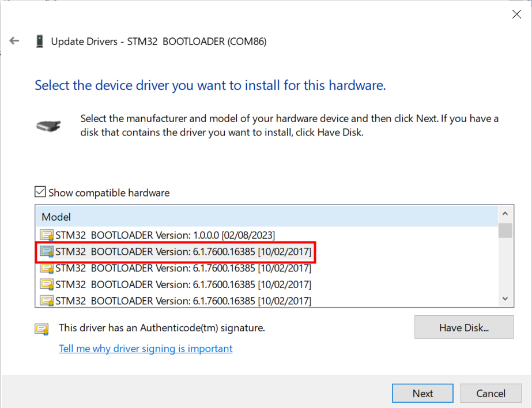The image size is (532, 408).
Task: Click Next to install the driver
Action: pos(422,393)
